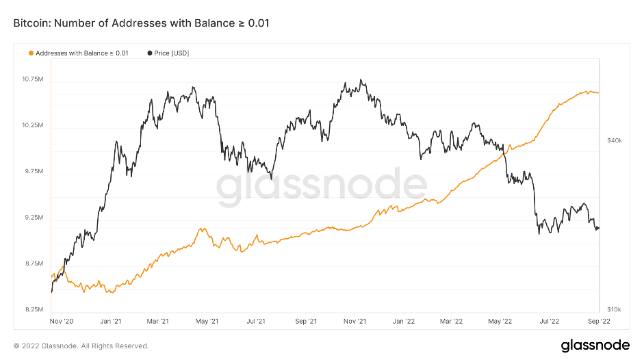The image size is (644, 362).
Task: Click the $10k price axis label
Action: 614,310
